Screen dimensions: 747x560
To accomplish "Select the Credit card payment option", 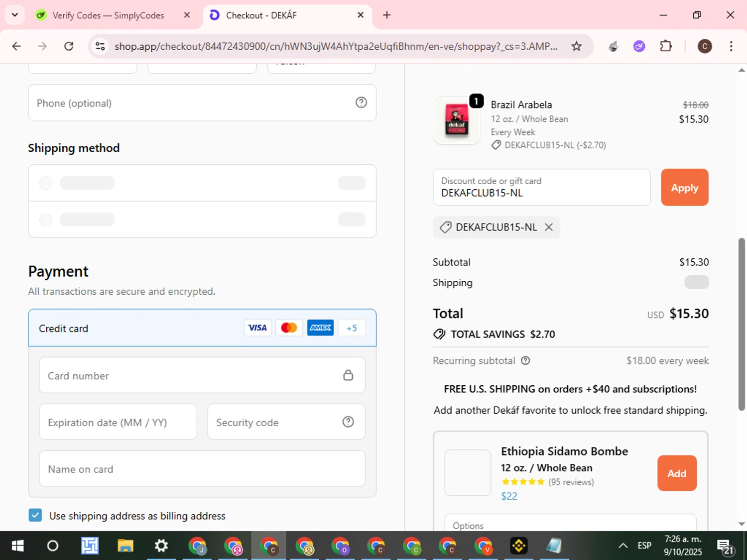I will pyautogui.click(x=202, y=328).
